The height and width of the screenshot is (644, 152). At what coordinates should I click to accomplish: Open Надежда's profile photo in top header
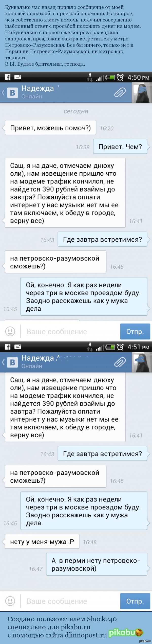pos(142,93)
